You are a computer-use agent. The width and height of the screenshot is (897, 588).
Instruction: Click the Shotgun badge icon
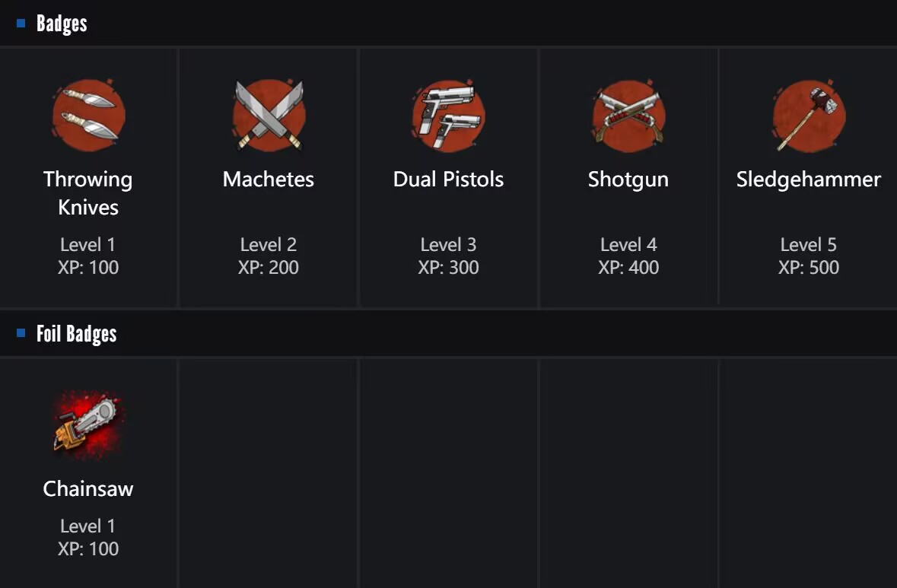[628, 116]
